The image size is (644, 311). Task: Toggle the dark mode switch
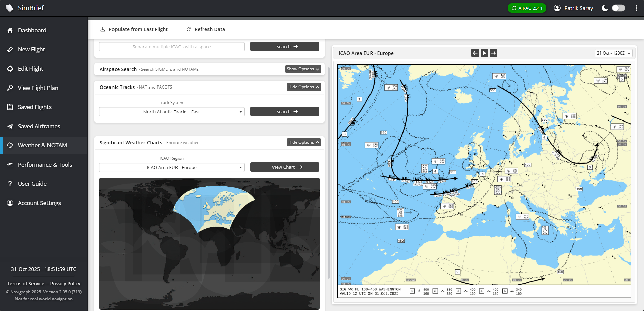click(x=618, y=8)
